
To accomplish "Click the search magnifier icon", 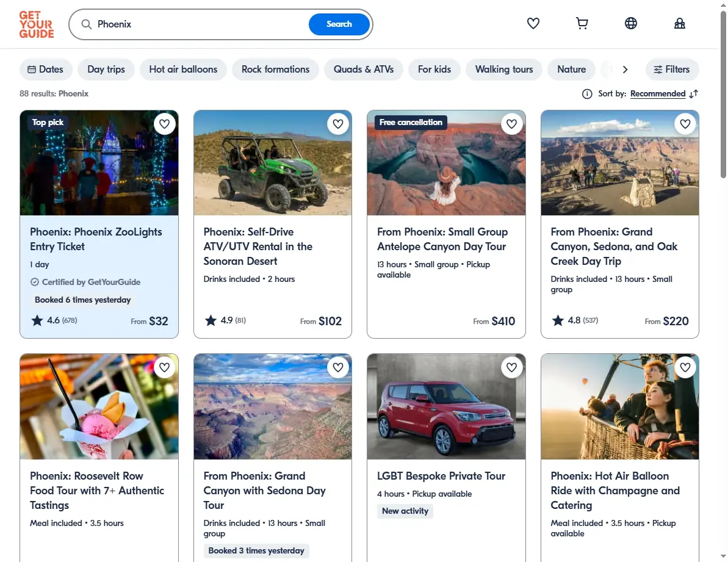I will 87,24.
